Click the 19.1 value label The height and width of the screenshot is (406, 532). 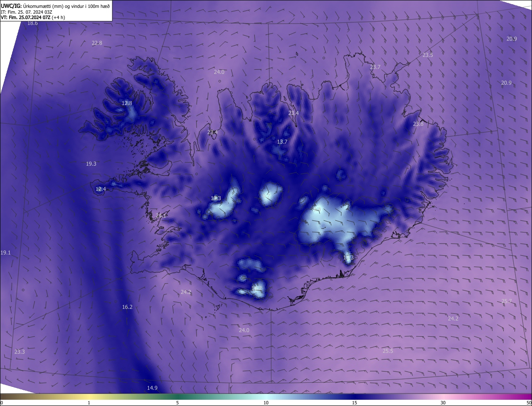point(5,252)
